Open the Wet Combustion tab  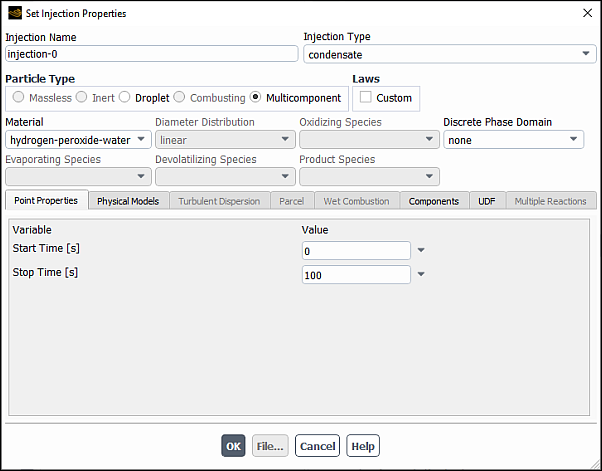357,201
